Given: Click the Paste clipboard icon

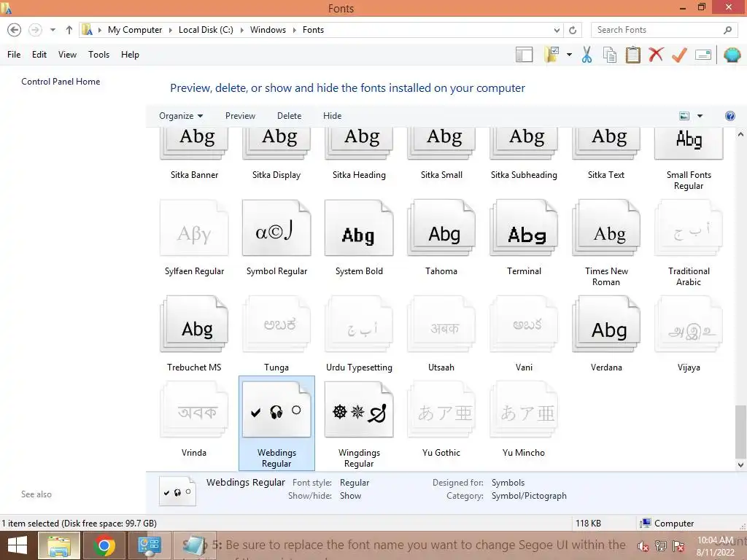Looking at the screenshot, I should click(632, 55).
